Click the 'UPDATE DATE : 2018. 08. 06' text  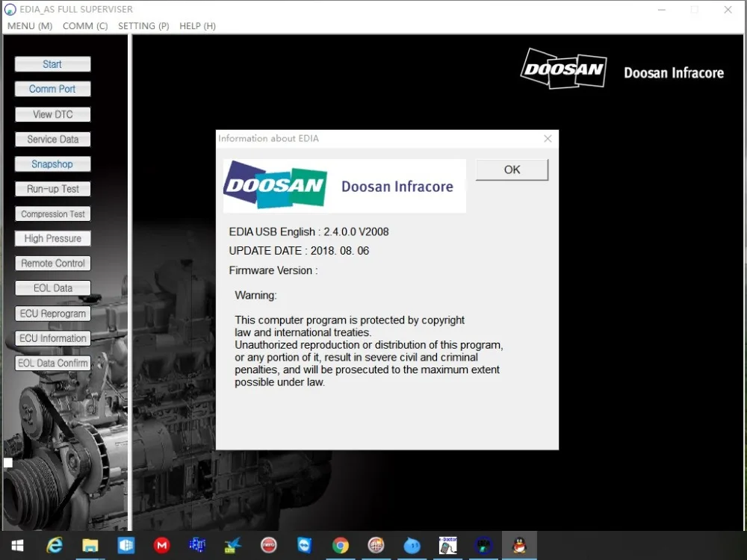tap(299, 251)
